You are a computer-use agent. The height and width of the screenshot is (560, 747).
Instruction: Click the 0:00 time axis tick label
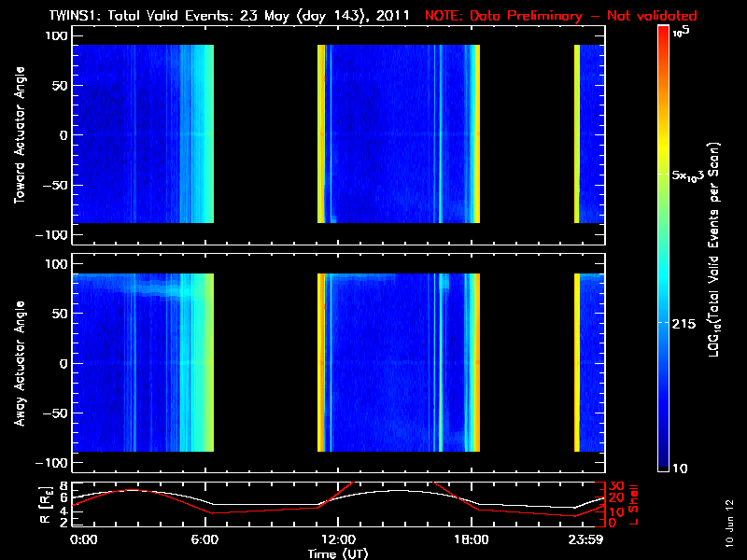[x=83, y=540]
